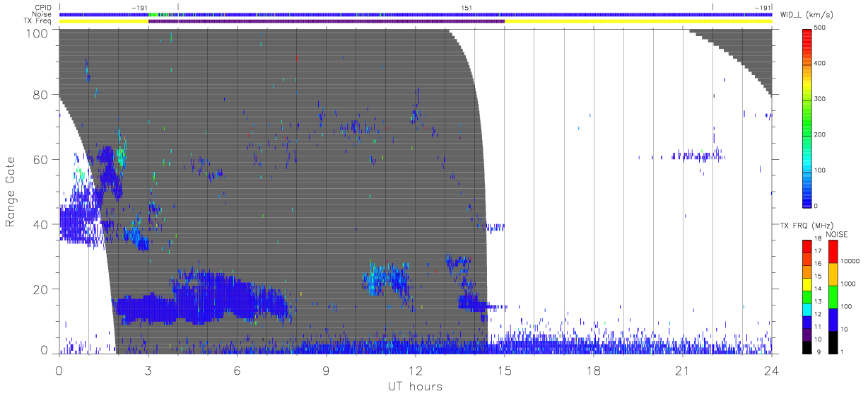Click the velocity colorbar tick "200"
Image resolution: width=868 pixels, height=401 pixels.
coord(820,134)
